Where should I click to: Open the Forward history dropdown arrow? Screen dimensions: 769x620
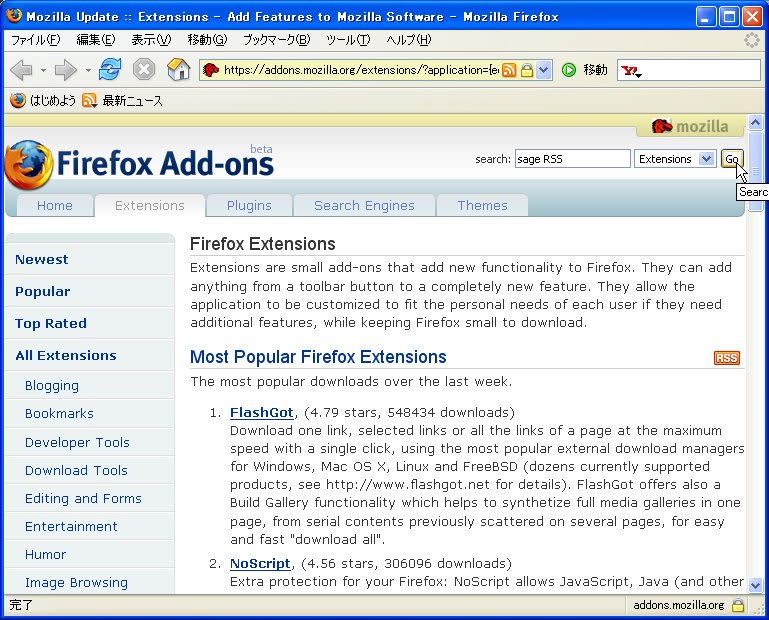pos(88,71)
